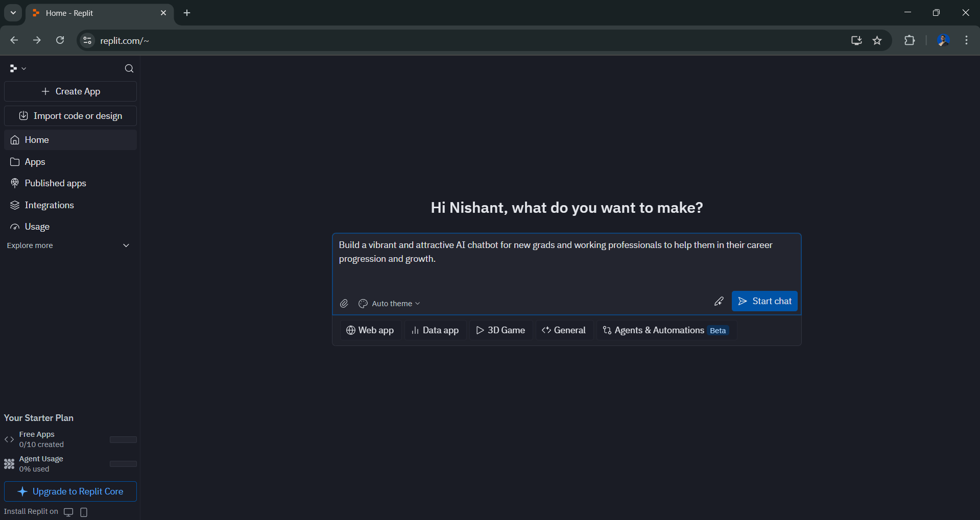The image size is (980, 520).
Task: Open the Integrations page
Action: pyautogui.click(x=70, y=205)
